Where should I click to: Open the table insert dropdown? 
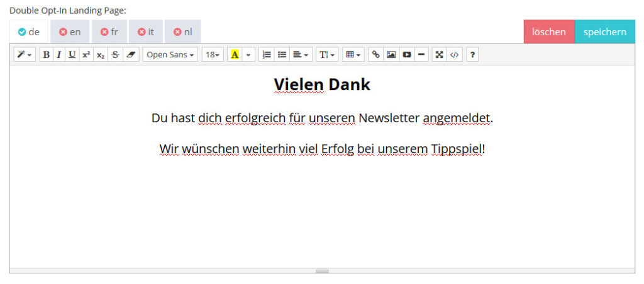point(353,55)
